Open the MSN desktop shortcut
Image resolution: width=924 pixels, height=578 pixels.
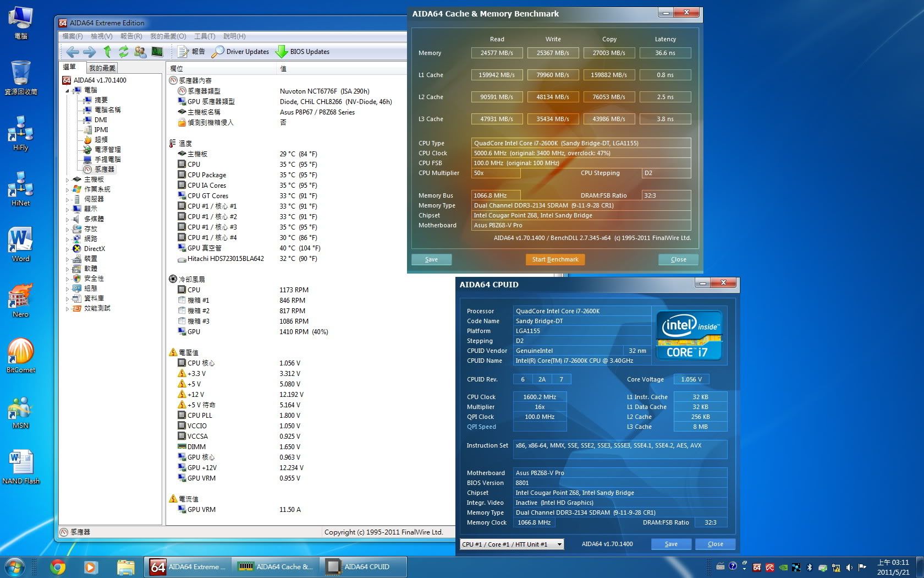click(x=20, y=412)
